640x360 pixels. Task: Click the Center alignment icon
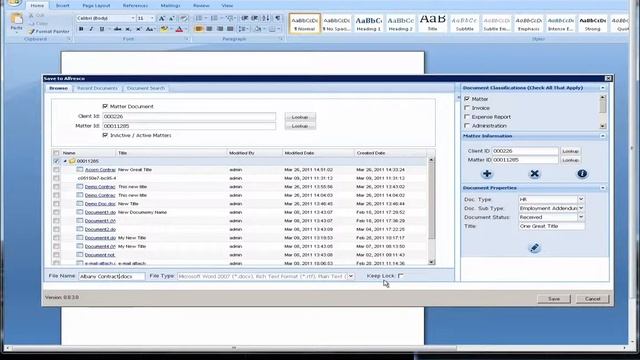209,29
